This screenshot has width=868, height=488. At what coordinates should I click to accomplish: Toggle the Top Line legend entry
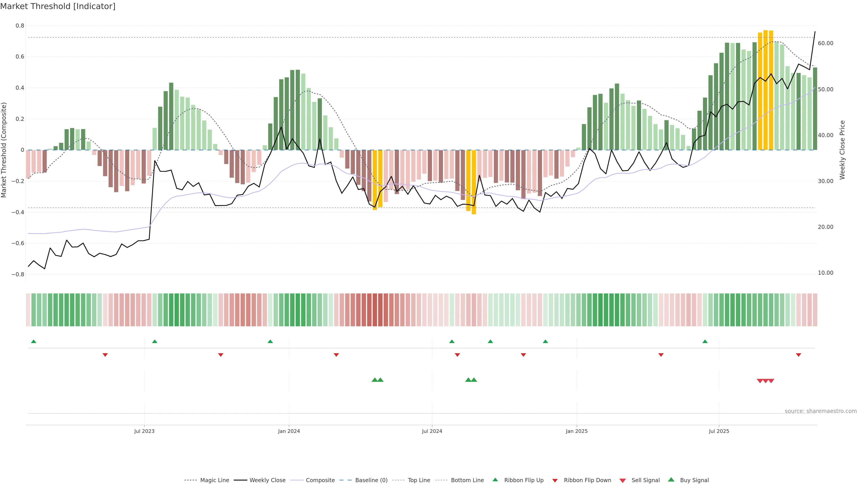point(419,480)
